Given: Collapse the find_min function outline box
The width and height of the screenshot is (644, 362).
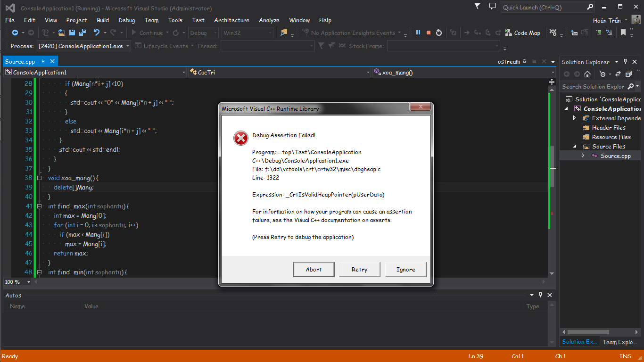Looking at the screenshot, I should coord(40,272).
